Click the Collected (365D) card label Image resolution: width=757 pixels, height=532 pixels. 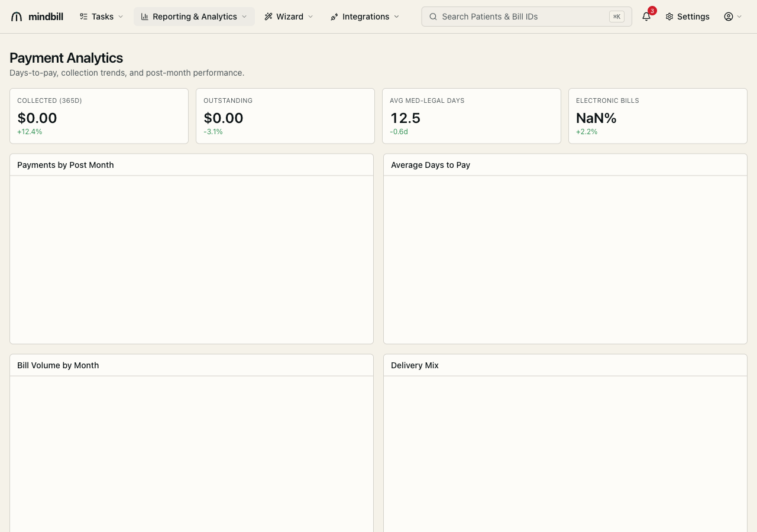(50, 100)
